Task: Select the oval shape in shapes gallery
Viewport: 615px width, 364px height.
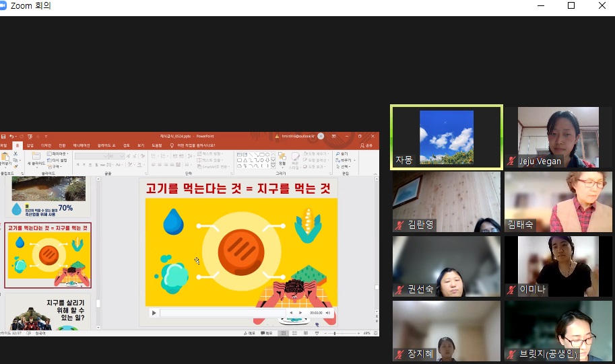Action: click(x=267, y=154)
